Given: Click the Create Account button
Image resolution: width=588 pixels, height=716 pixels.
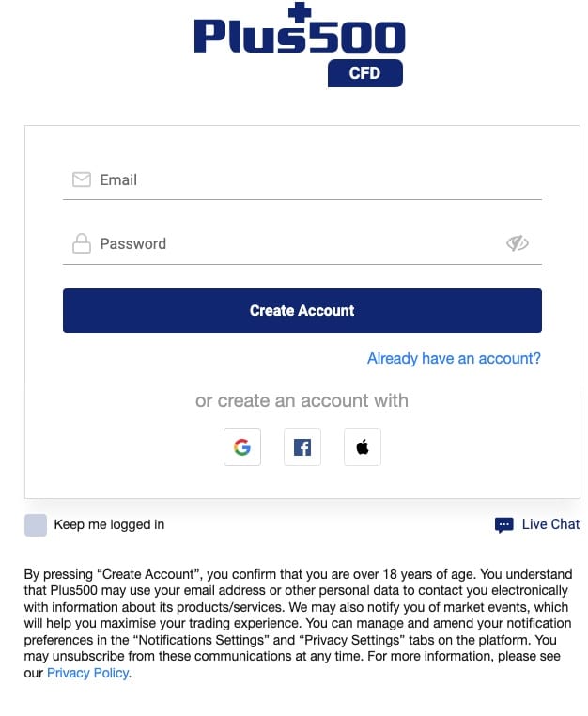Looking at the screenshot, I should click(x=302, y=310).
